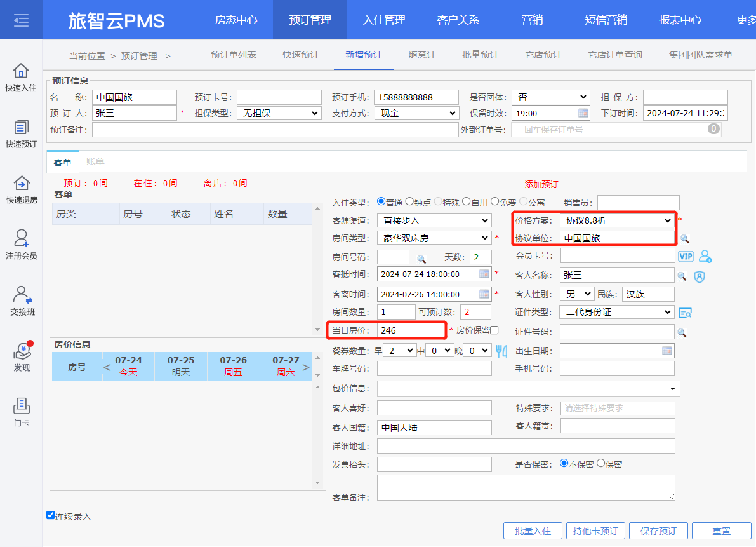
Task: Open 注册会员 in the sidebar
Action: [x=21, y=245]
